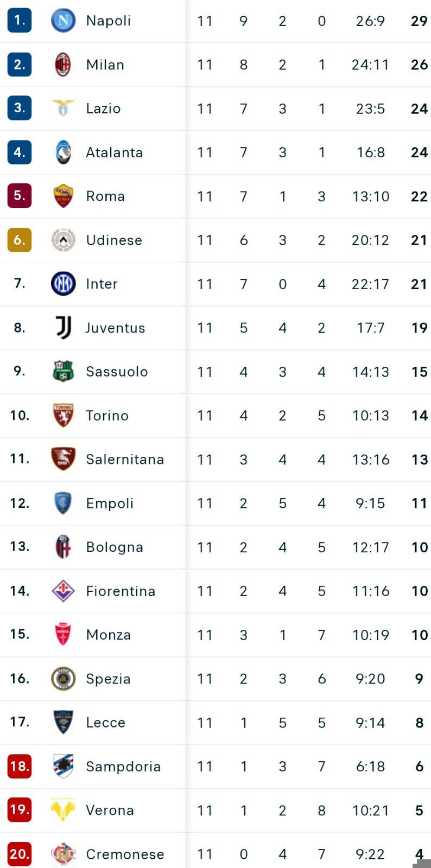
Task: Click the Torino bull crest
Action: 63,415
